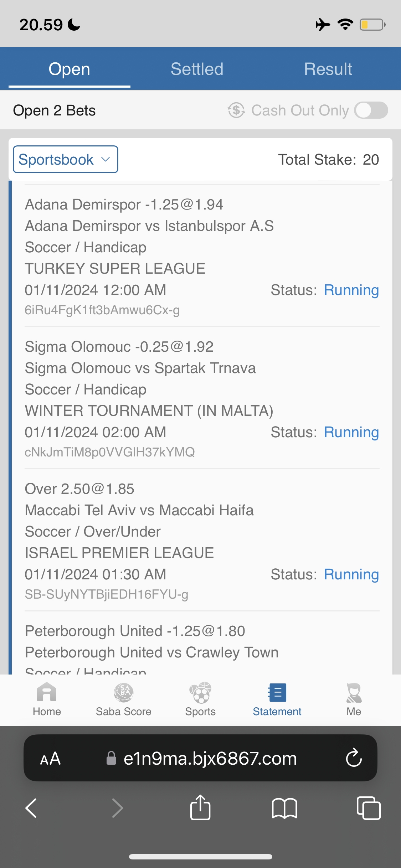The height and width of the screenshot is (868, 401).
Task: Show open Safari tabs overview
Action: click(x=368, y=808)
